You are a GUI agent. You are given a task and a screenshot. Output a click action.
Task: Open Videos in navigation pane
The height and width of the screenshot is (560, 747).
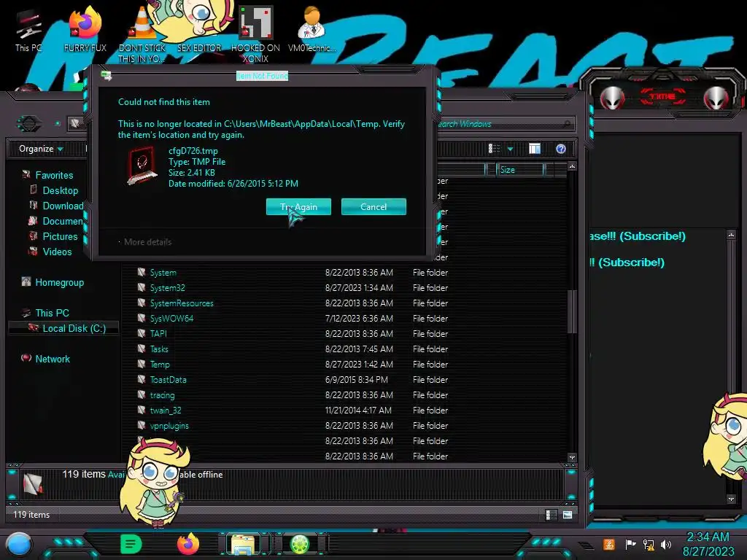click(57, 252)
